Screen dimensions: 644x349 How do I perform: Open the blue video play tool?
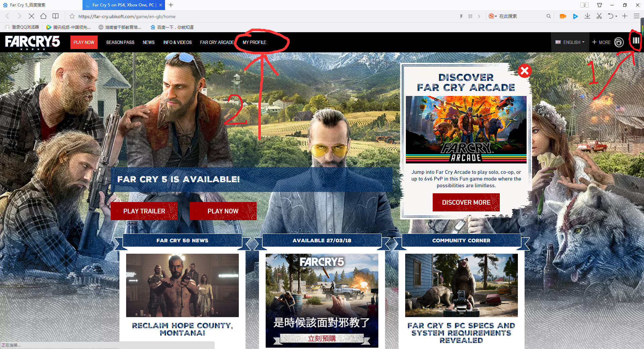tap(575, 16)
